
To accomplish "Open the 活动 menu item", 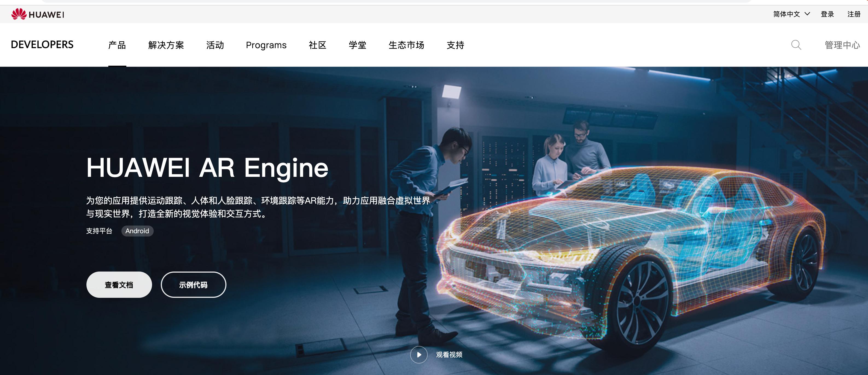I will point(215,45).
